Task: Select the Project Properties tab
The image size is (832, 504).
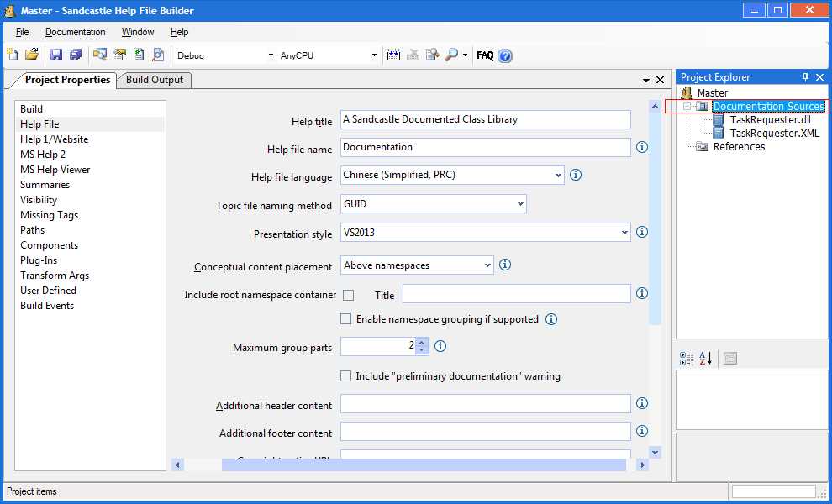Action: pyautogui.click(x=67, y=80)
